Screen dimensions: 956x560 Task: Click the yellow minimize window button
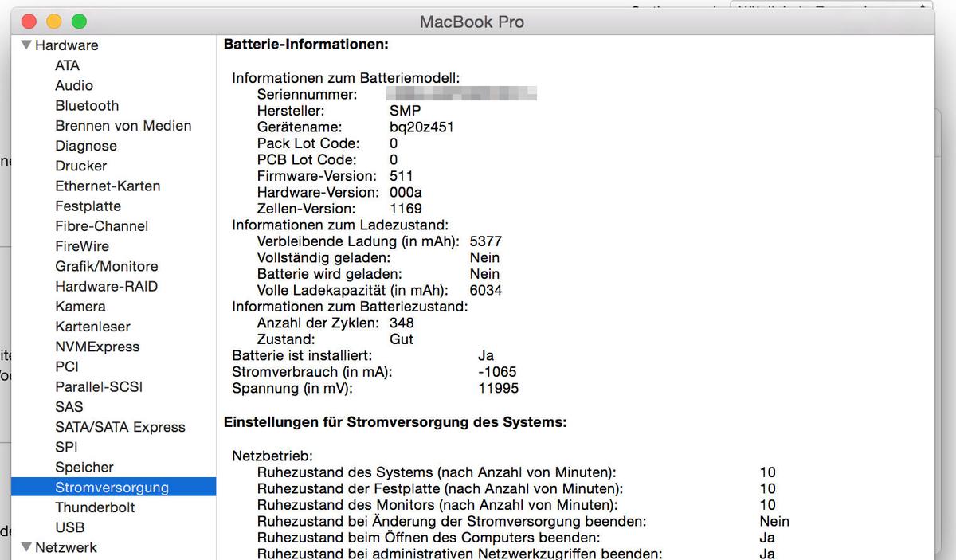tap(53, 22)
